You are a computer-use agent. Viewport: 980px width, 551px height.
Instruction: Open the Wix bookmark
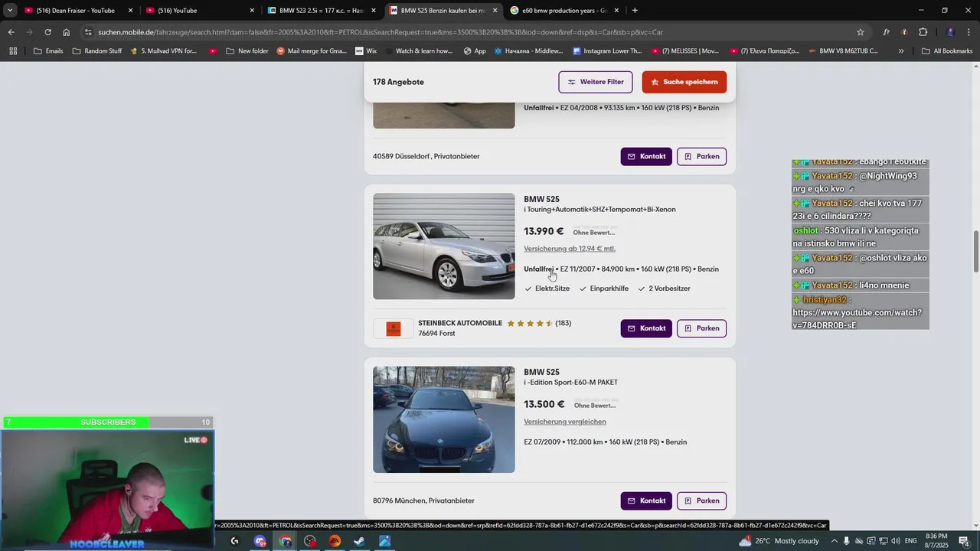[366, 51]
